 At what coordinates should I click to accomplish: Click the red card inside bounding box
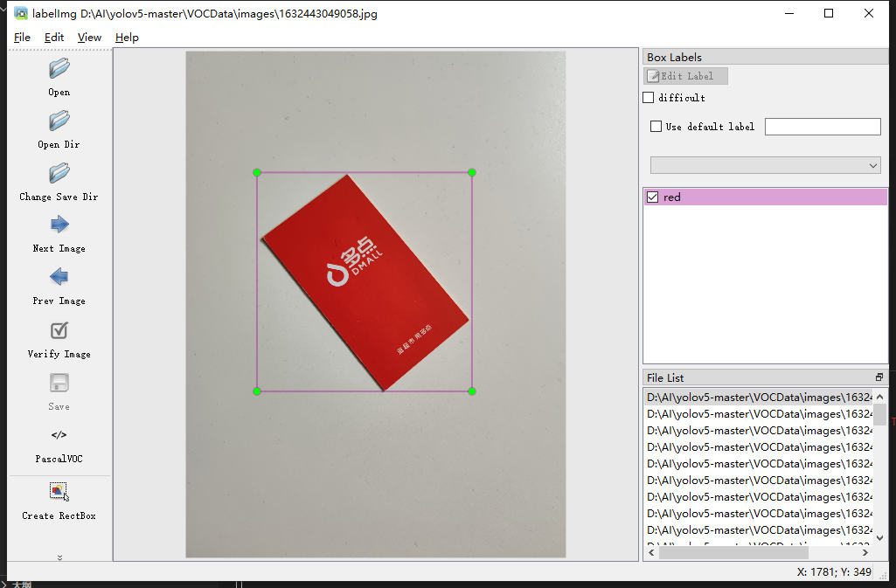coord(365,282)
